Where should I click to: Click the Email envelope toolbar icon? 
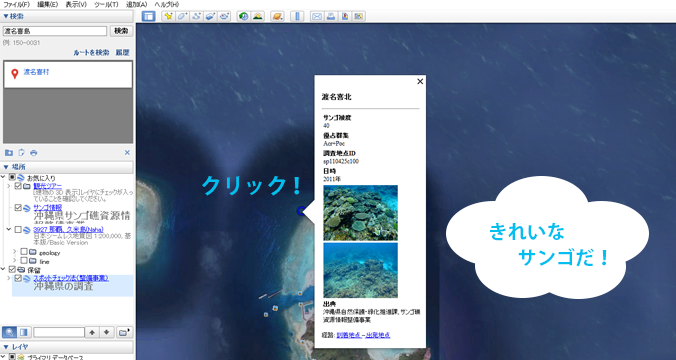[317, 16]
